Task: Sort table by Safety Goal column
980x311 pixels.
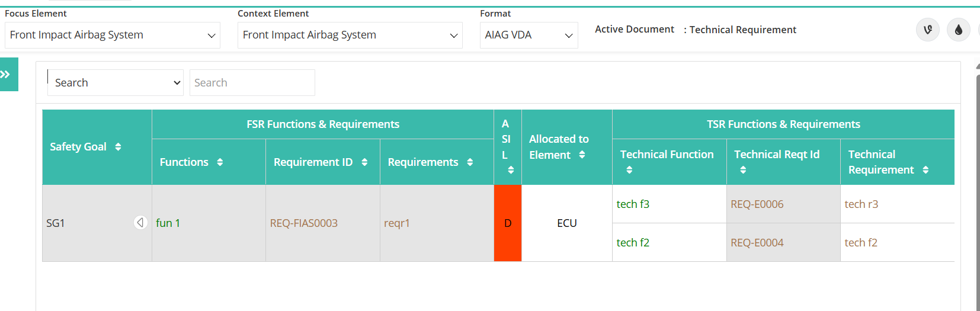Action: [x=118, y=147]
